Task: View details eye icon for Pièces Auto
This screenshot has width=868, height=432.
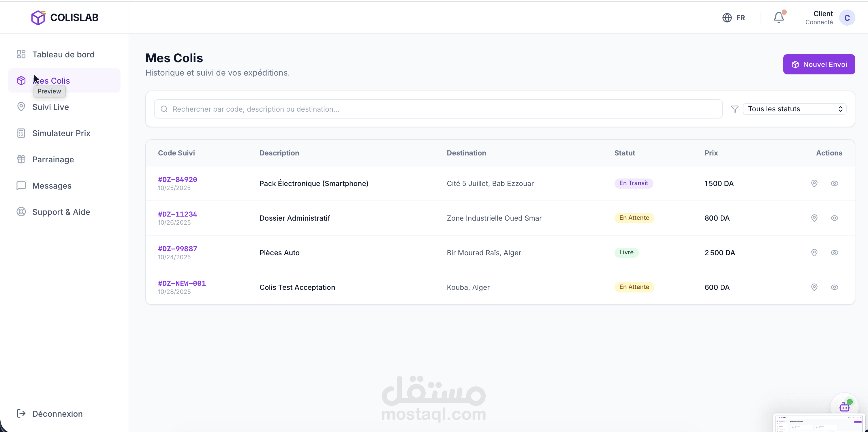Action: [x=834, y=253]
